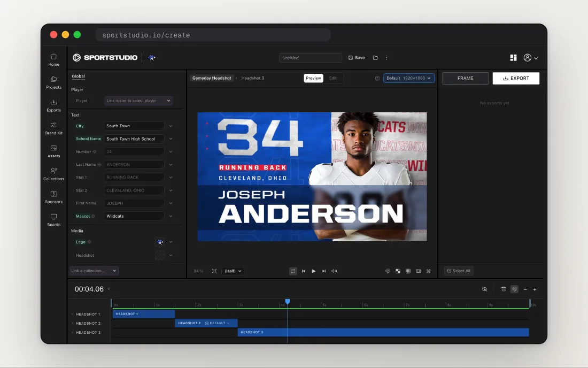Open the Link a collection dropdown
588x368 pixels.
point(94,271)
